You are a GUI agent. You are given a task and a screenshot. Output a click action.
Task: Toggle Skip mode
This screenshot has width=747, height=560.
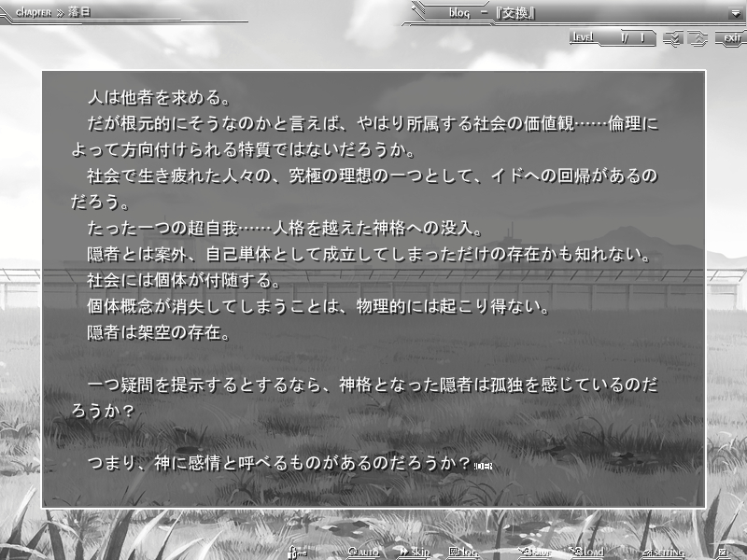(415, 552)
